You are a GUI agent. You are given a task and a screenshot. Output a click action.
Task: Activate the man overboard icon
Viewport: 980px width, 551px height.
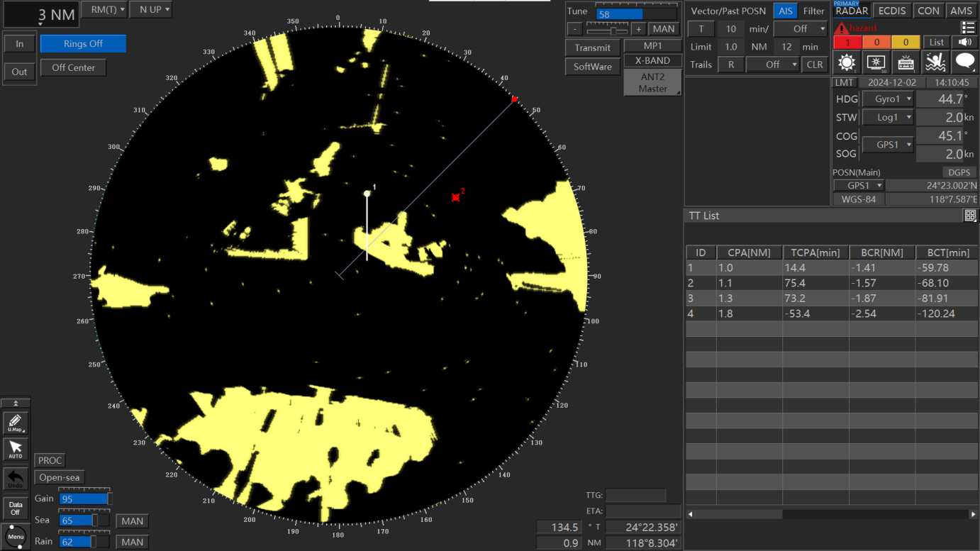pos(935,62)
